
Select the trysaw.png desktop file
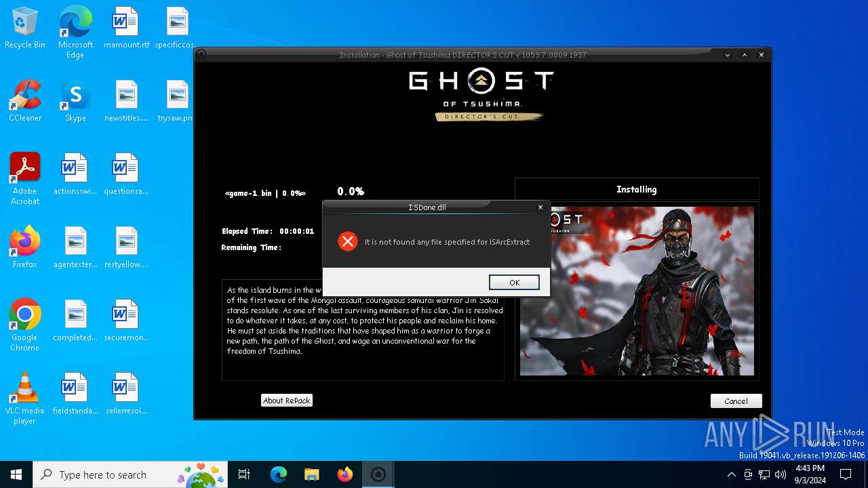pos(176,102)
